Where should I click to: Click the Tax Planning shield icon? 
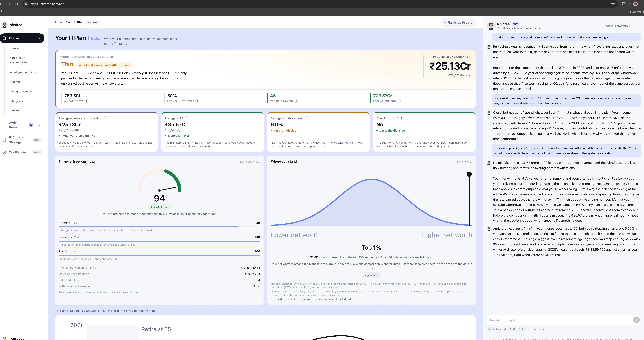(x=4, y=152)
